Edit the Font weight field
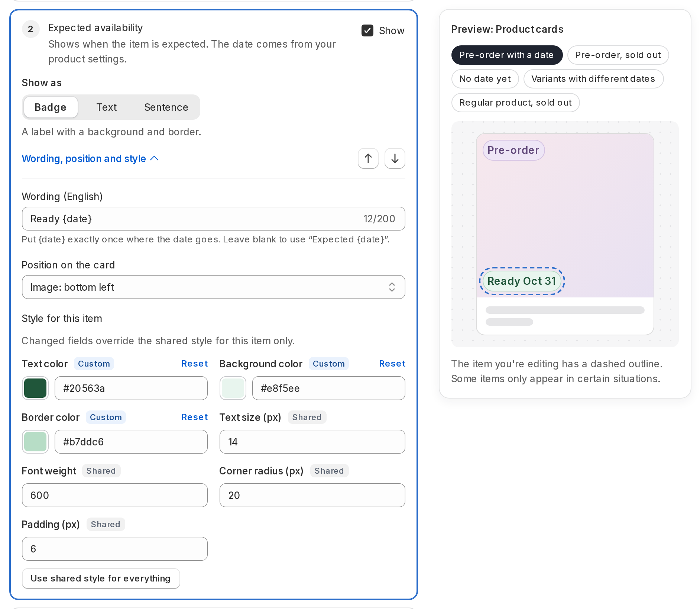700x609 pixels. (x=114, y=495)
